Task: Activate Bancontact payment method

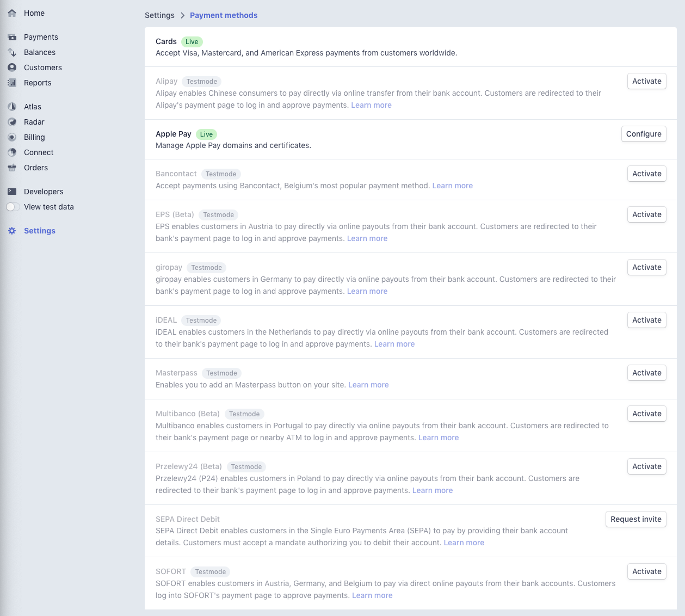Action: click(647, 174)
